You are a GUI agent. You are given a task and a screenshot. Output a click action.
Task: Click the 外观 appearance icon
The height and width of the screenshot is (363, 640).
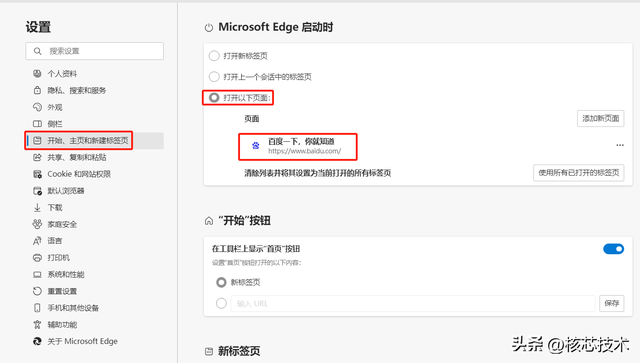tap(37, 107)
